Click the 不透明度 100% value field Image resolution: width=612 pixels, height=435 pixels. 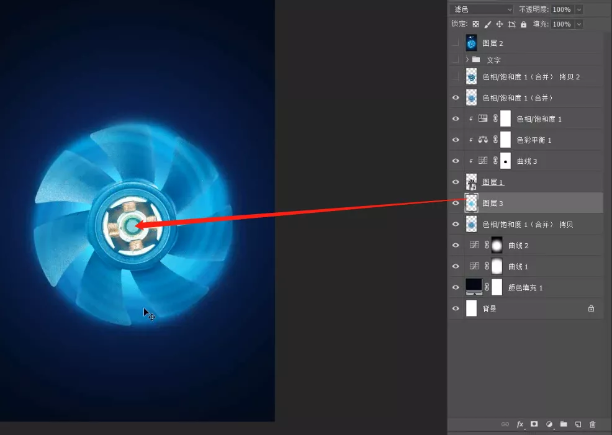(x=562, y=9)
